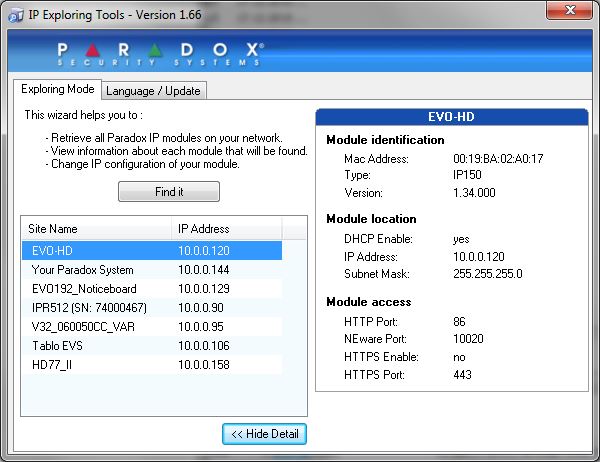The width and height of the screenshot is (600, 462).
Task: Sort list by Site Name column header
Action: [x=95, y=229]
